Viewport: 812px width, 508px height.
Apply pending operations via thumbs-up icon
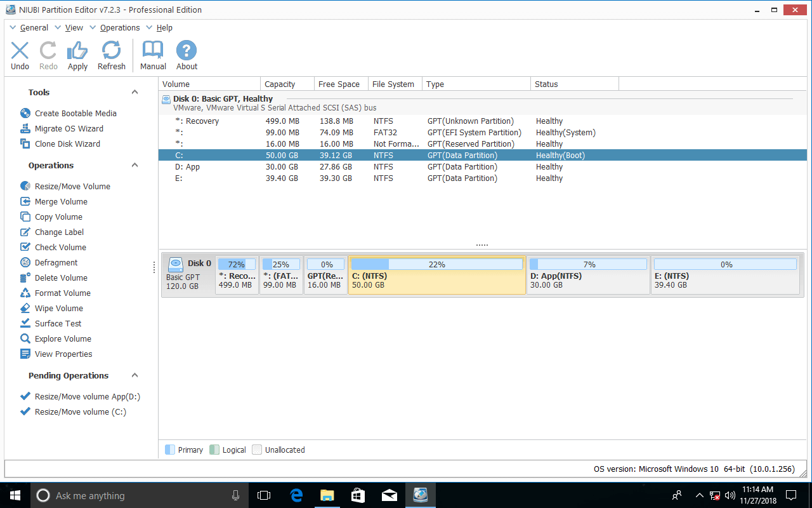pos(77,51)
